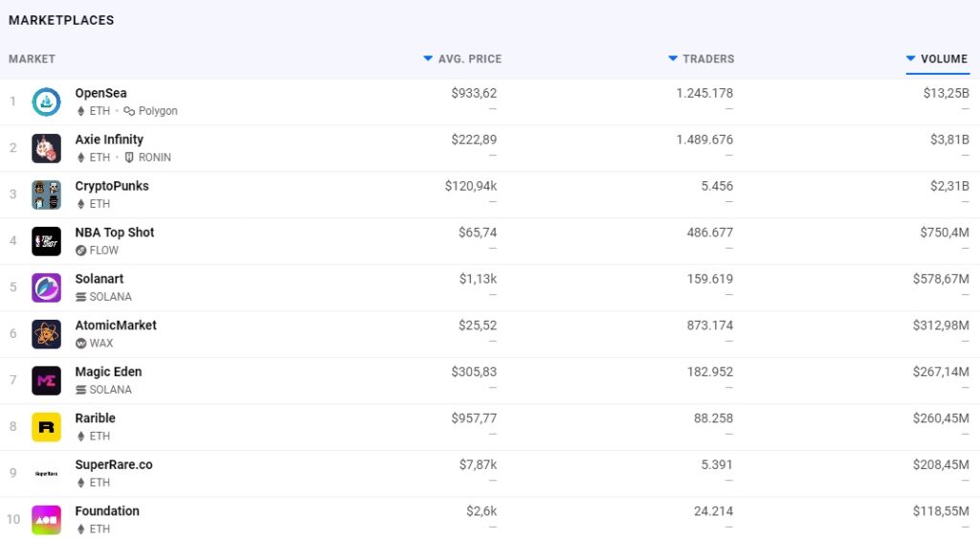Sort by the Volume column header
This screenshot has height=541, width=980.
click(x=943, y=59)
